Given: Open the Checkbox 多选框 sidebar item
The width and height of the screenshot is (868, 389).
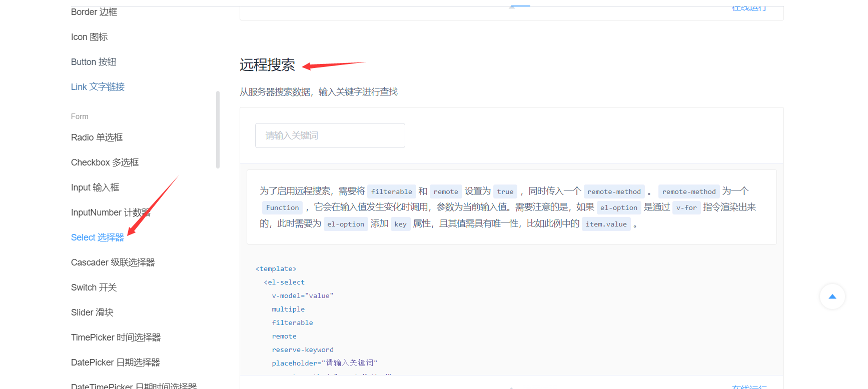Looking at the screenshot, I should [105, 162].
